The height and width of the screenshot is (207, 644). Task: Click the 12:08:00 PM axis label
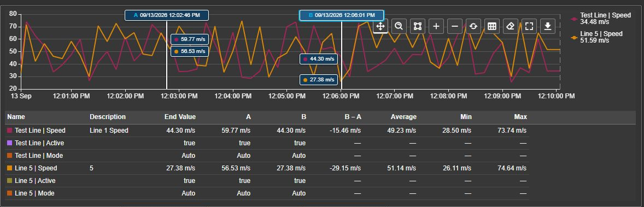point(448,96)
